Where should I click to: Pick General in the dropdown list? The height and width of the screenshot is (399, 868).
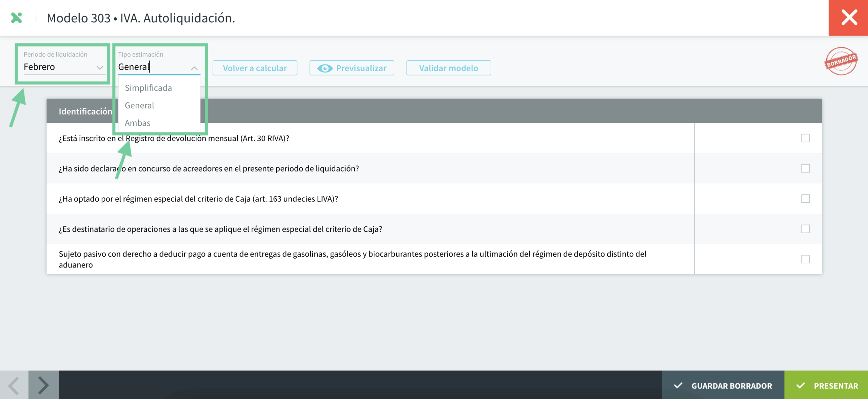coord(139,105)
